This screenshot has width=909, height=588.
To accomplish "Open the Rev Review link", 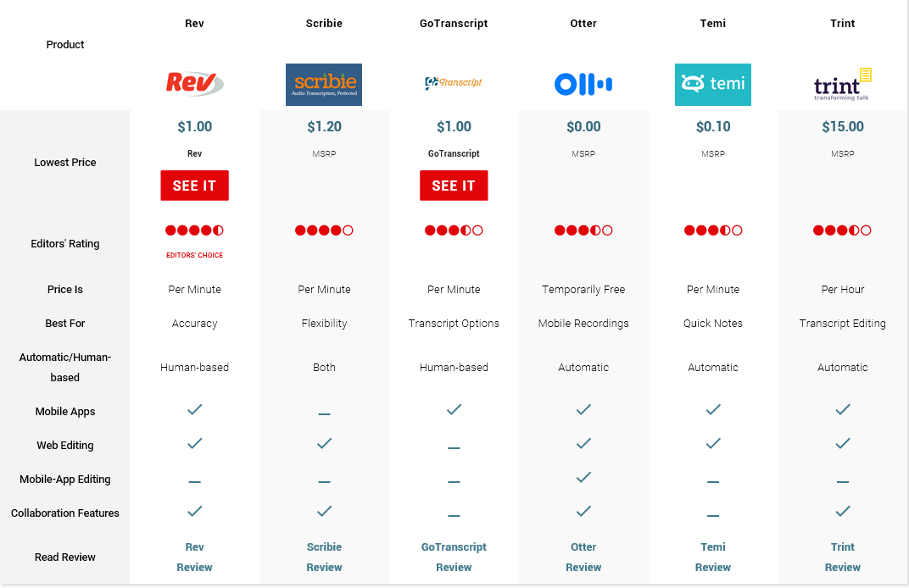I will click(194, 557).
